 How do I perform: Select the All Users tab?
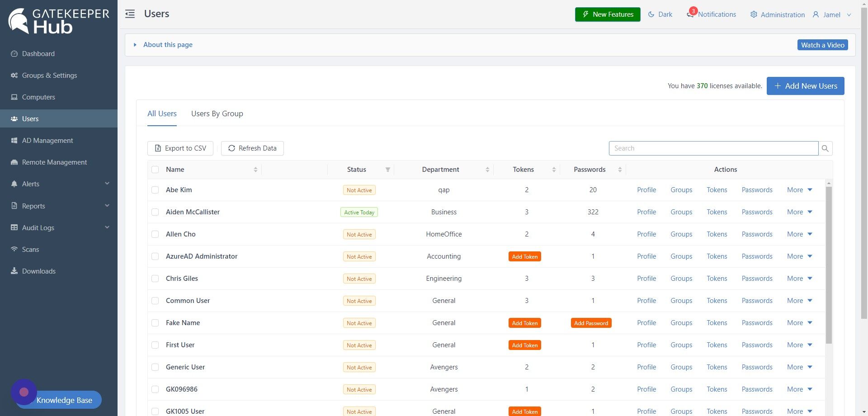tap(162, 113)
